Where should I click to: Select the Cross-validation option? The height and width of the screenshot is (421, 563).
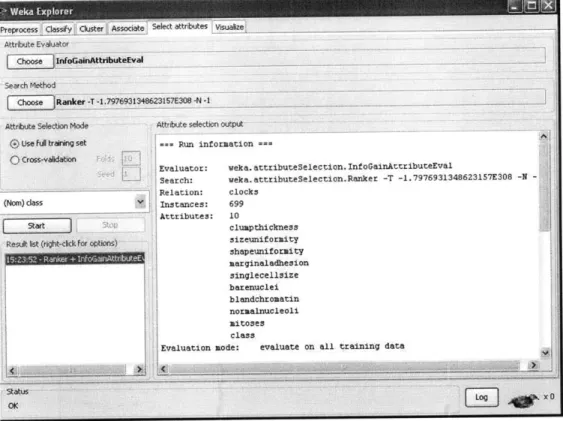43,160
